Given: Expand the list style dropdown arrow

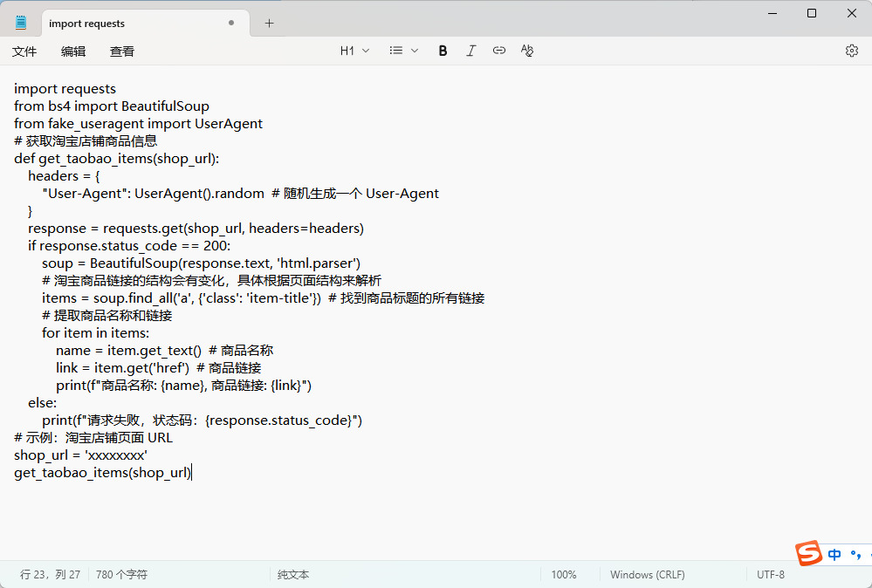Looking at the screenshot, I should tap(415, 51).
